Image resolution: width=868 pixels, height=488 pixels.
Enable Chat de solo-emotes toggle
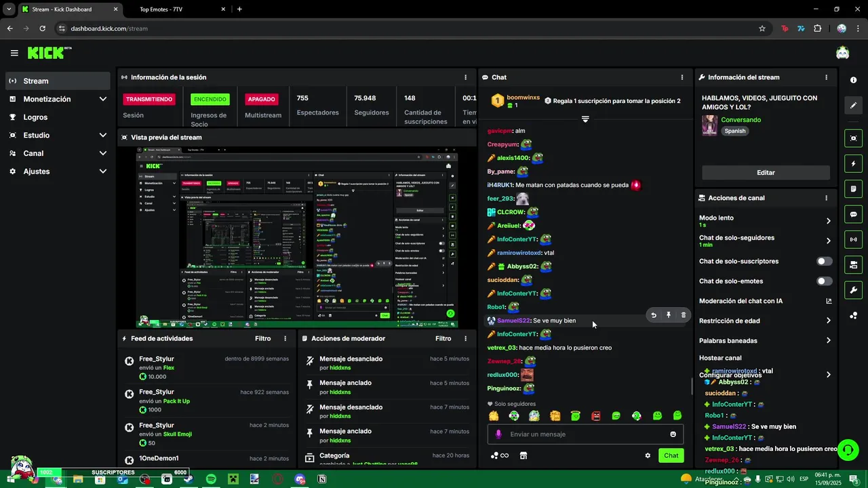tap(824, 281)
